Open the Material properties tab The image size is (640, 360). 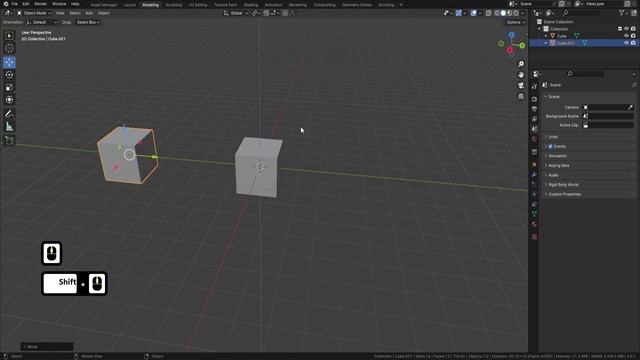[x=534, y=224]
